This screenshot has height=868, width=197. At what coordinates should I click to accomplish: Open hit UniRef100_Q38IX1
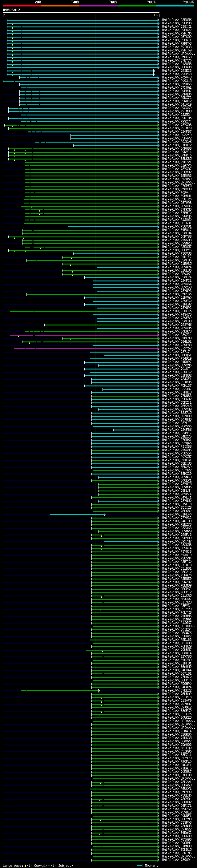point(177,26)
